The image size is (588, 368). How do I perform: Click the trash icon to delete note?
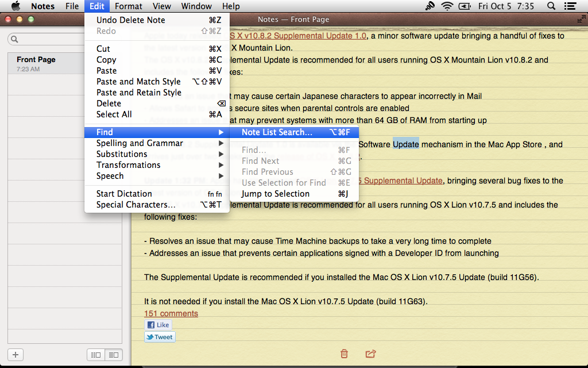click(x=344, y=354)
